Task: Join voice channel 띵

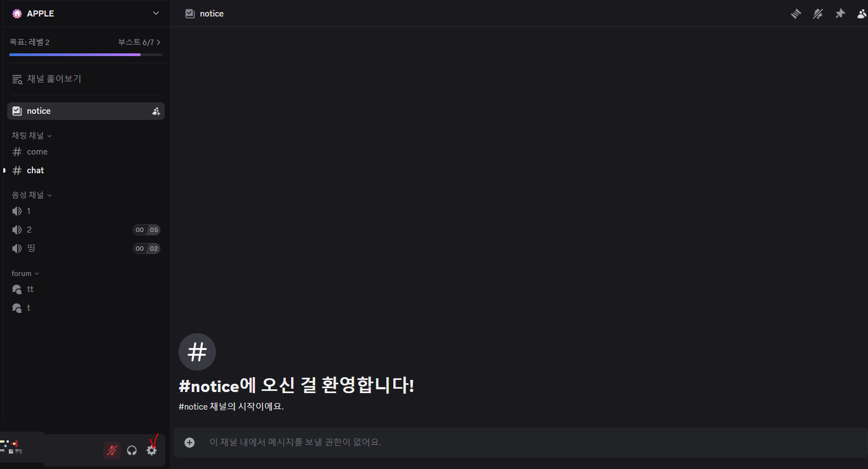Action: point(86,249)
